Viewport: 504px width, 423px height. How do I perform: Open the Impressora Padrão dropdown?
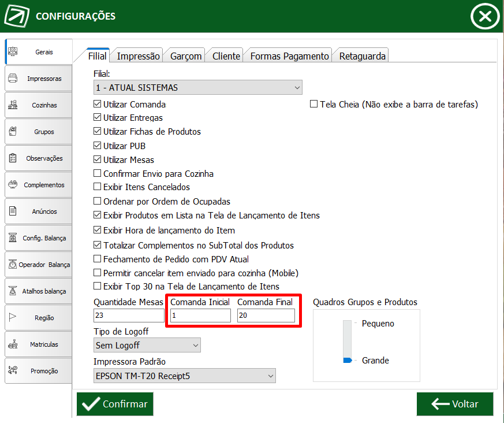pos(185,376)
